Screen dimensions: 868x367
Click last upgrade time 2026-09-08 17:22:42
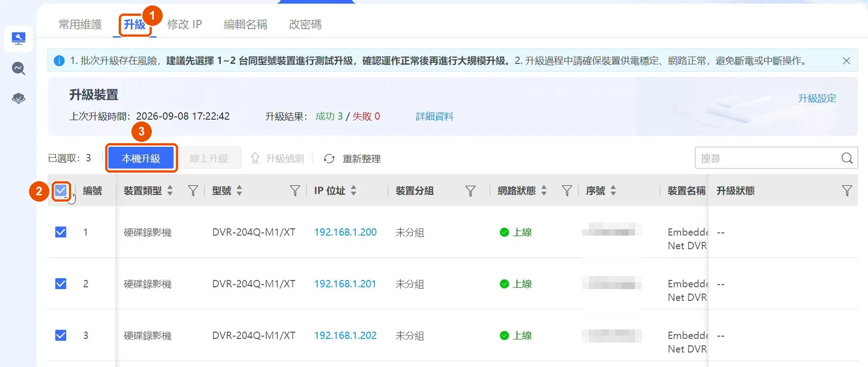tap(183, 116)
